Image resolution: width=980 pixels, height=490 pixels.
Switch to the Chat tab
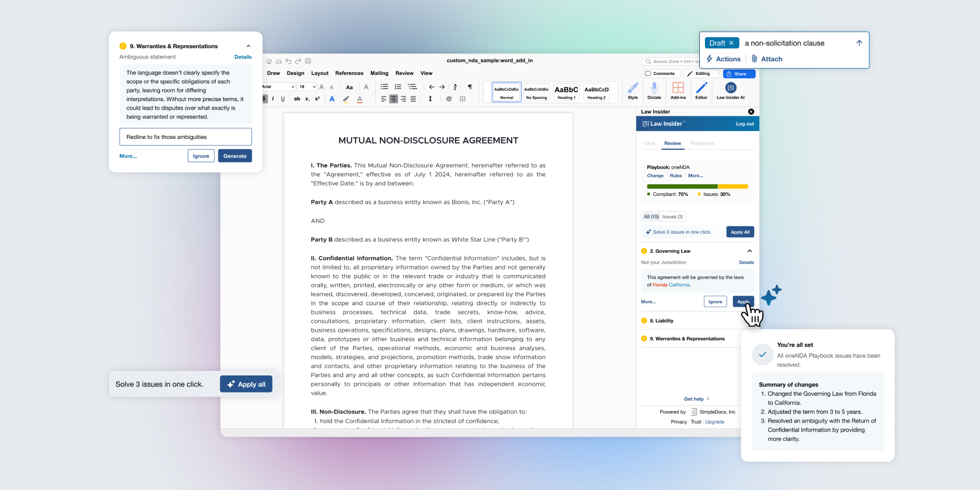tap(649, 143)
